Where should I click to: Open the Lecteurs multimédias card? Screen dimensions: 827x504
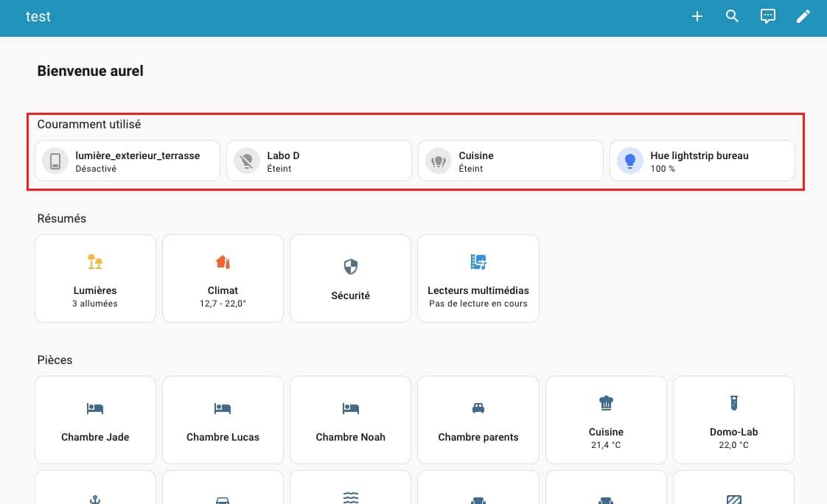[478, 279]
